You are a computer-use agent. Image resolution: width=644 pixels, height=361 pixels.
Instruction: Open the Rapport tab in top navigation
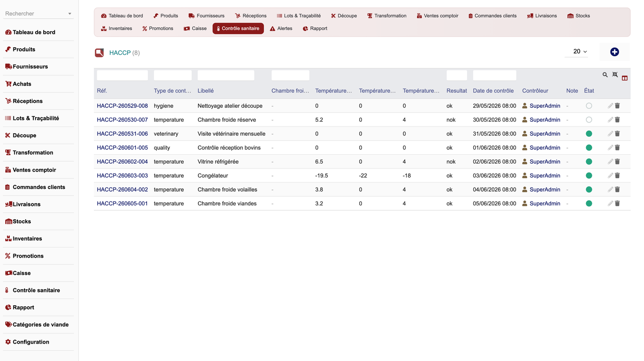click(315, 29)
